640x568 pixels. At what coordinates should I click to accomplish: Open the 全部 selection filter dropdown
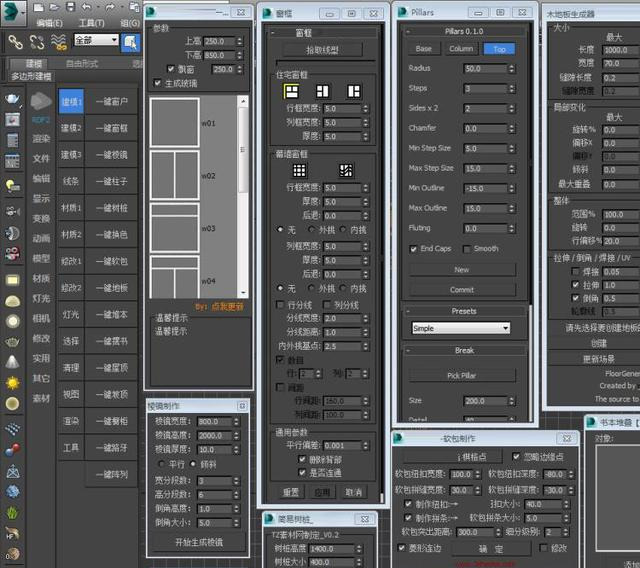[x=96, y=41]
